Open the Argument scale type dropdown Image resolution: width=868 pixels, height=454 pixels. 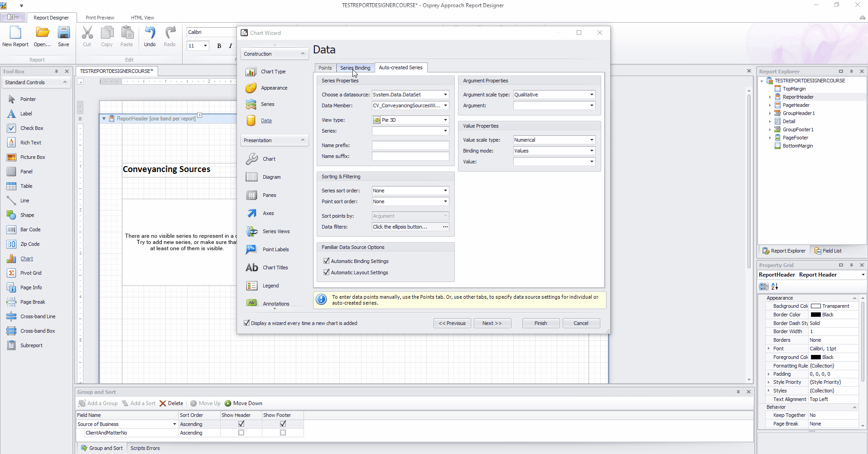(x=592, y=95)
